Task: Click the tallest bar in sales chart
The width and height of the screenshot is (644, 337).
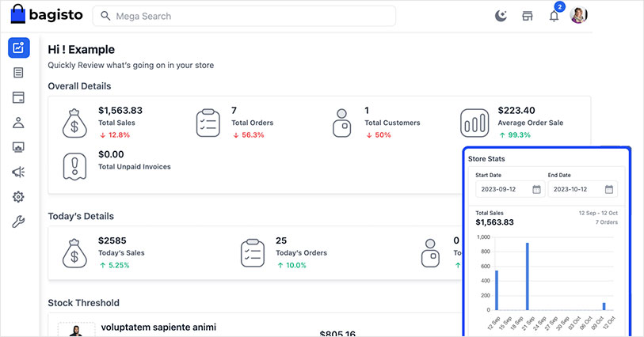Action: click(528, 276)
